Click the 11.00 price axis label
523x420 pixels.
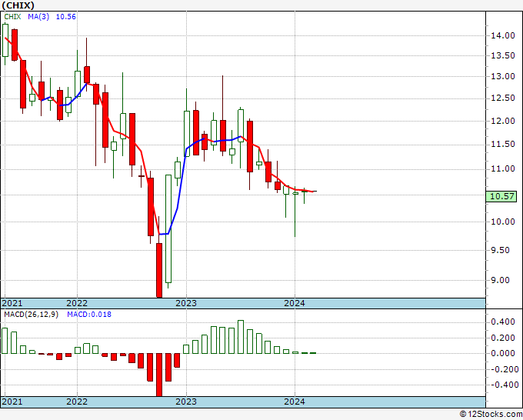503,168
